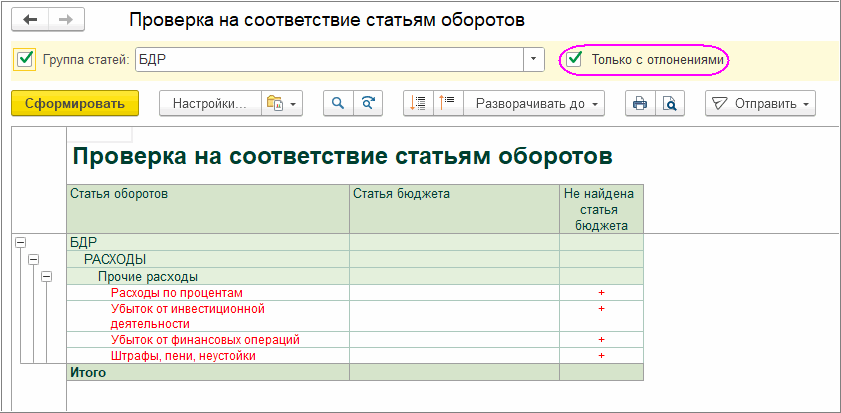The image size is (841, 413).
Task: Click the back navigation arrow
Action: (x=33, y=20)
